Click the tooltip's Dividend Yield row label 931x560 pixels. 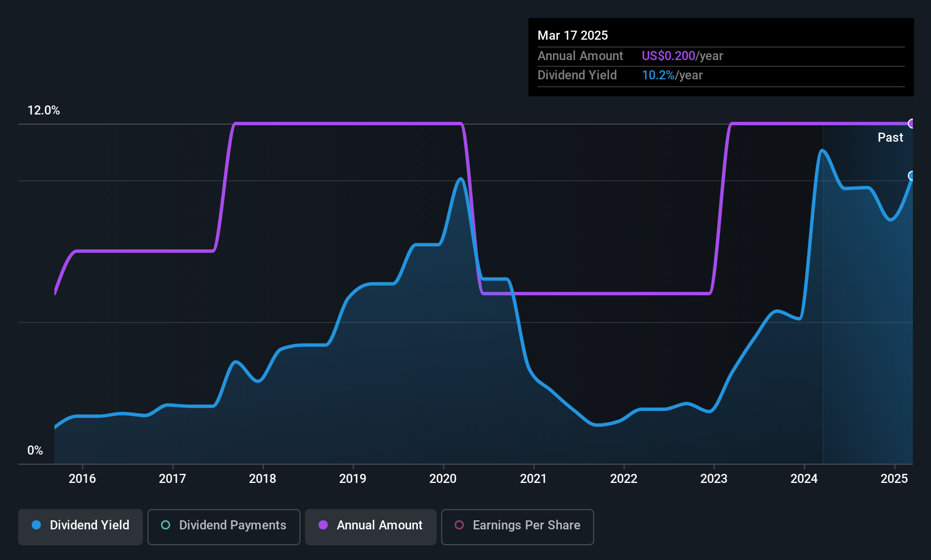click(577, 75)
